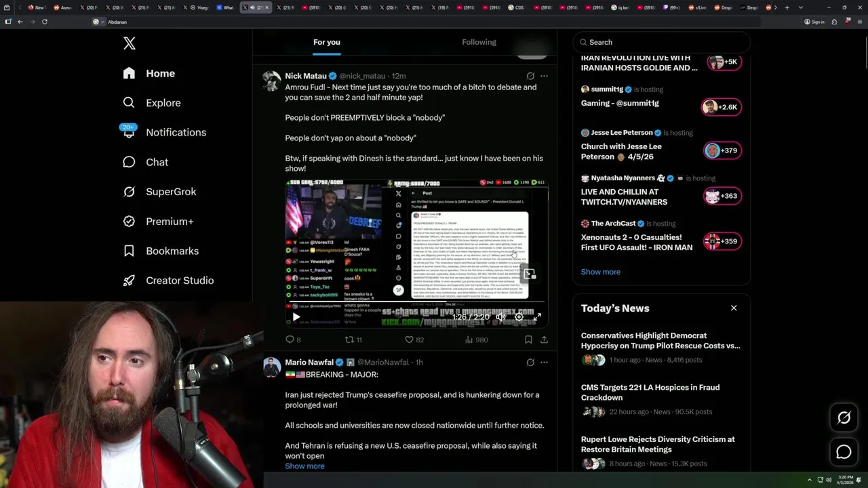Open Nick Matau's profile avatar
The width and height of the screenshot is (868, 488).
[272, 81]
